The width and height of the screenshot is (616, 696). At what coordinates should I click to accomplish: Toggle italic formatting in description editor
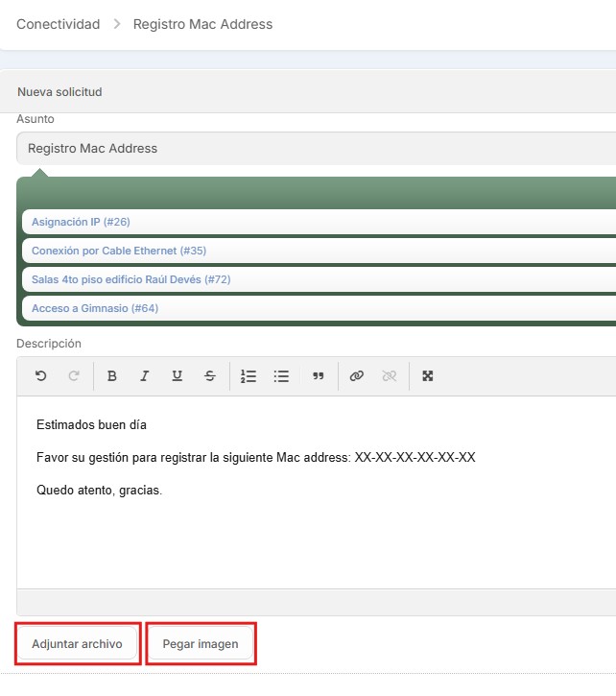pyautogui.click(x=145, y=376)
